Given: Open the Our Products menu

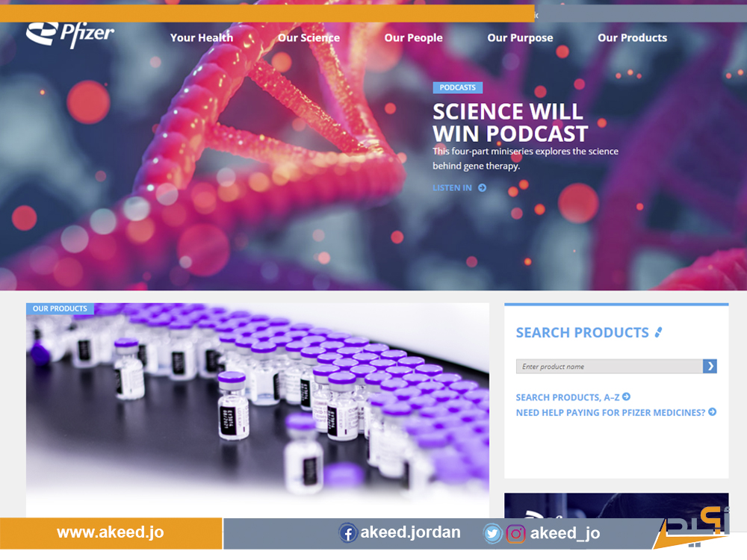Looking at the screenshot, I should (632, 37).
